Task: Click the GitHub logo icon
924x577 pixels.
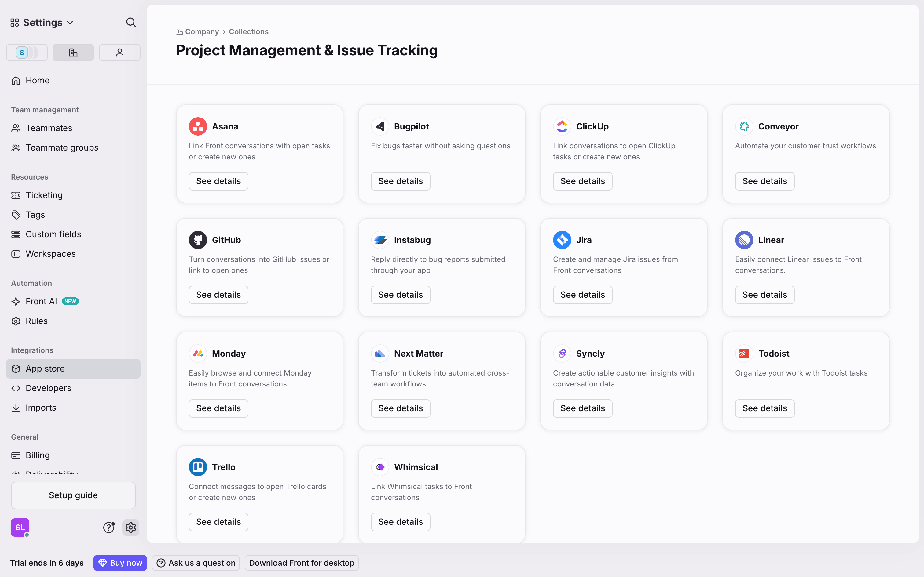Action: click(x=198, y=240)
